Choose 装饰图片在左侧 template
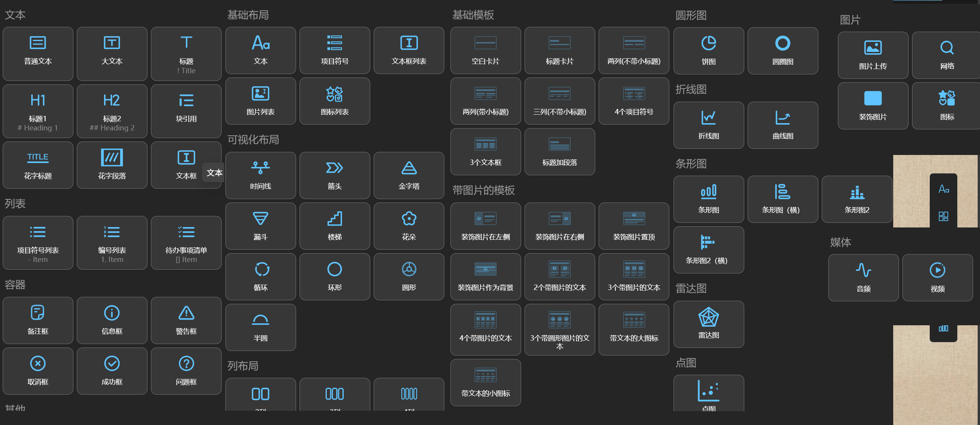 coord(485,226)
